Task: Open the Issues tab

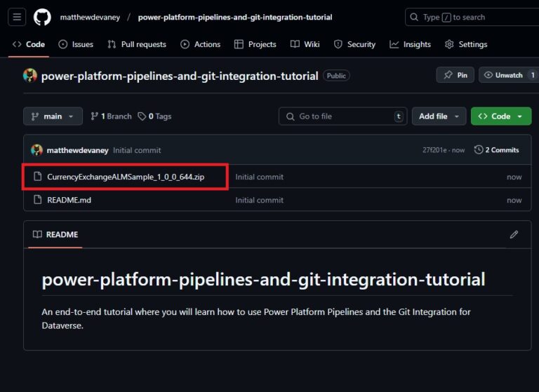Action: (76, 44)
